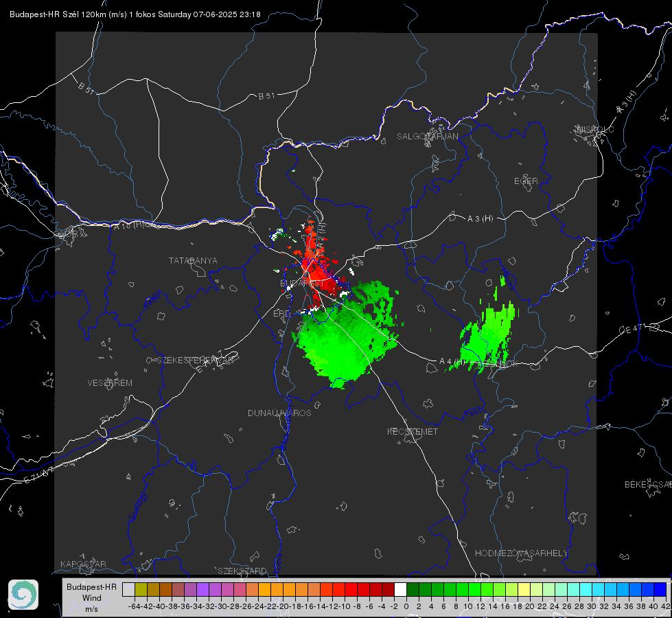This screenshot has height=618, width=672.
Task: Click the purple swatch above the -34 label
Action: point(202,589)
